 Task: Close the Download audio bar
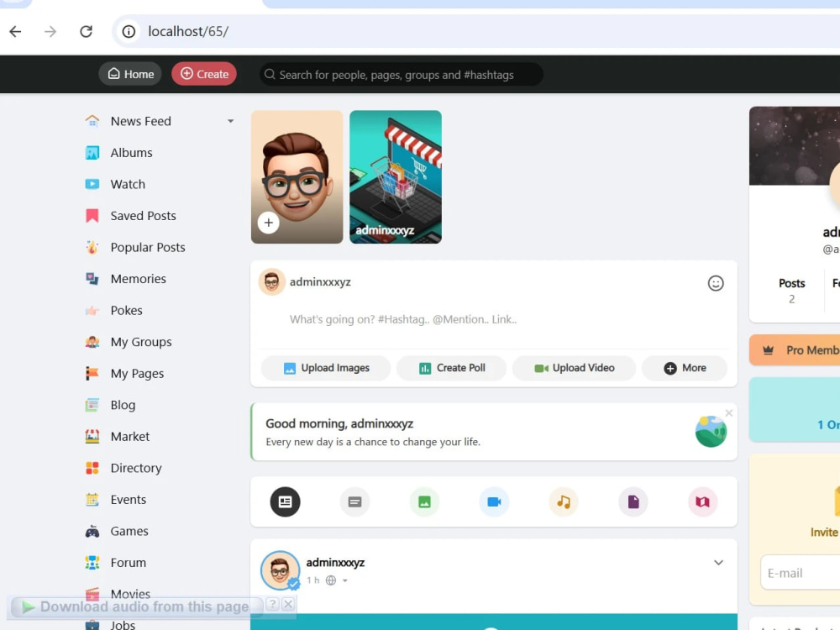tap(288, 604)
